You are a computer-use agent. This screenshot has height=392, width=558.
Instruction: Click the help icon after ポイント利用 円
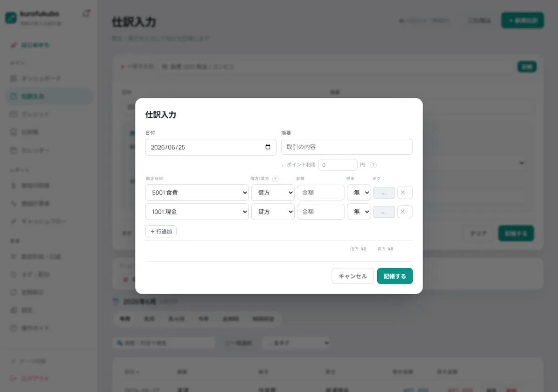(373, 165)
